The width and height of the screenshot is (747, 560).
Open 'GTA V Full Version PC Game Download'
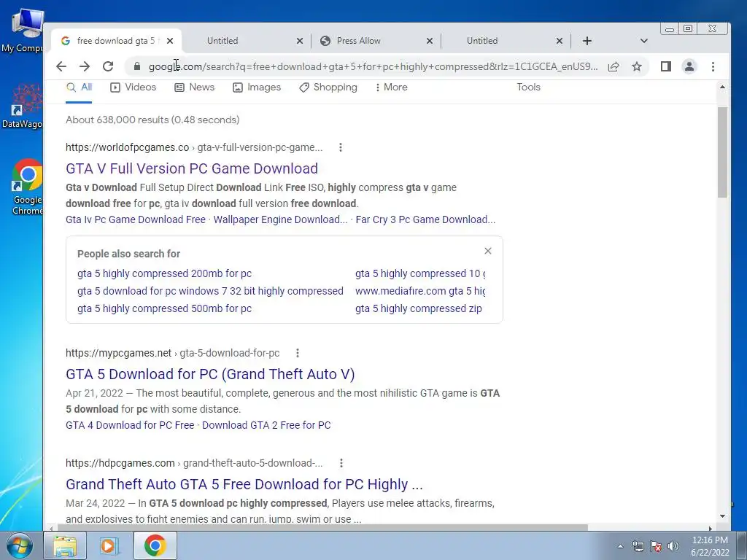pos(192,168)
